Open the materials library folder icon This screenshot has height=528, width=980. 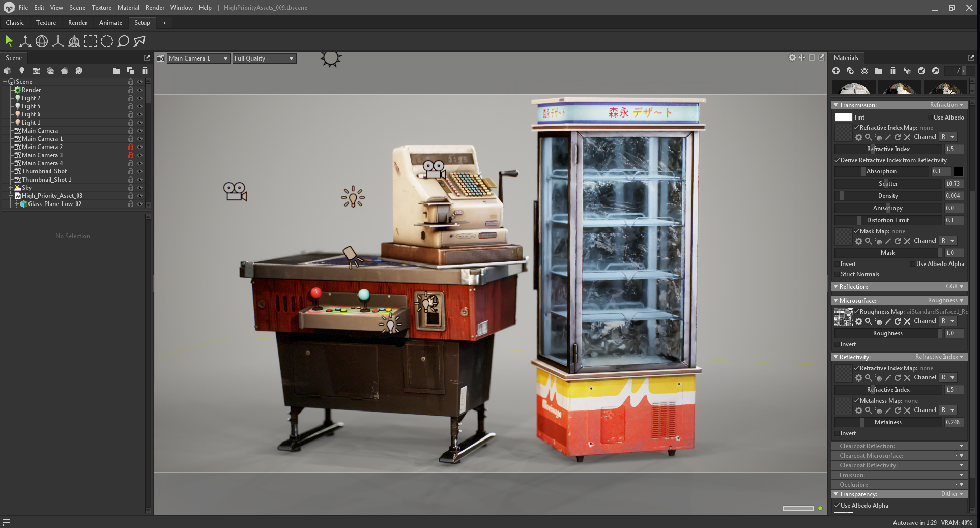coord(878,71)
